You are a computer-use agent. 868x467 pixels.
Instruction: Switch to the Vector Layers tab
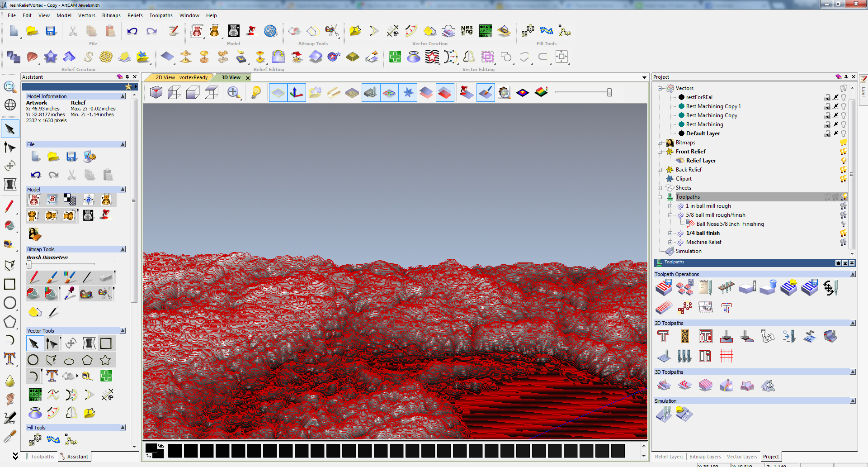(742, 457)
